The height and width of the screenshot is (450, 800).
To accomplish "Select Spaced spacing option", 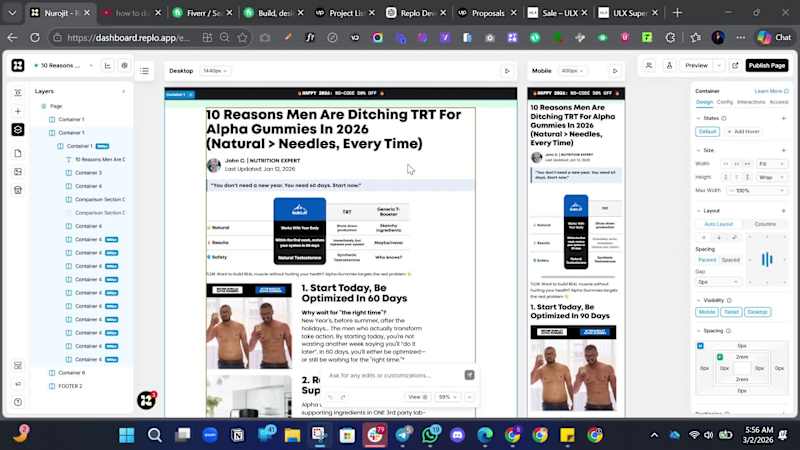I will point(731,260).
